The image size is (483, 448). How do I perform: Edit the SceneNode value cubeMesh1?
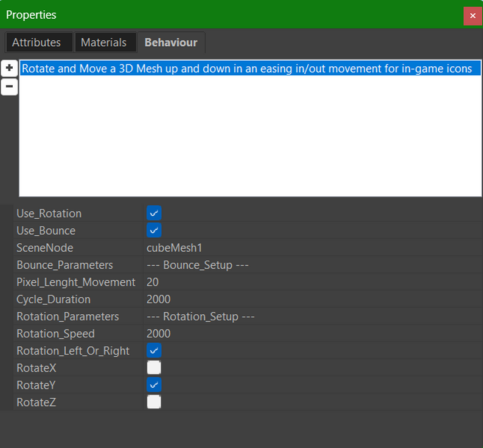pos(313,248)
